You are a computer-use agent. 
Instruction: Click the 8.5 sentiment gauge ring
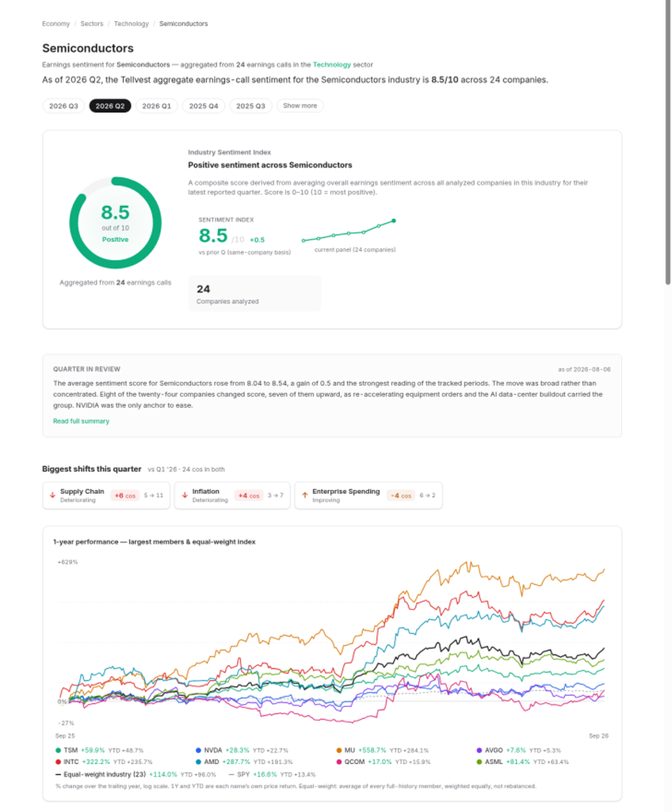(x=115, y=222)
